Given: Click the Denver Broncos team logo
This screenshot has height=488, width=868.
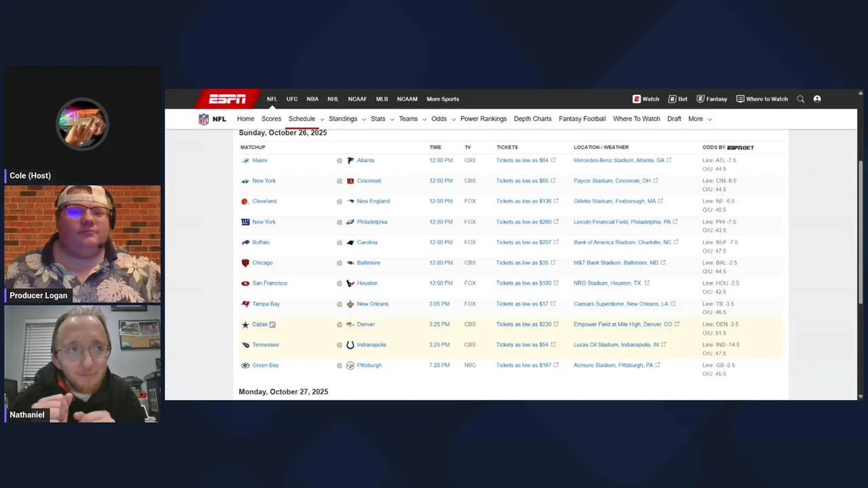Looking at the screenshot, I should coord(351,325).
